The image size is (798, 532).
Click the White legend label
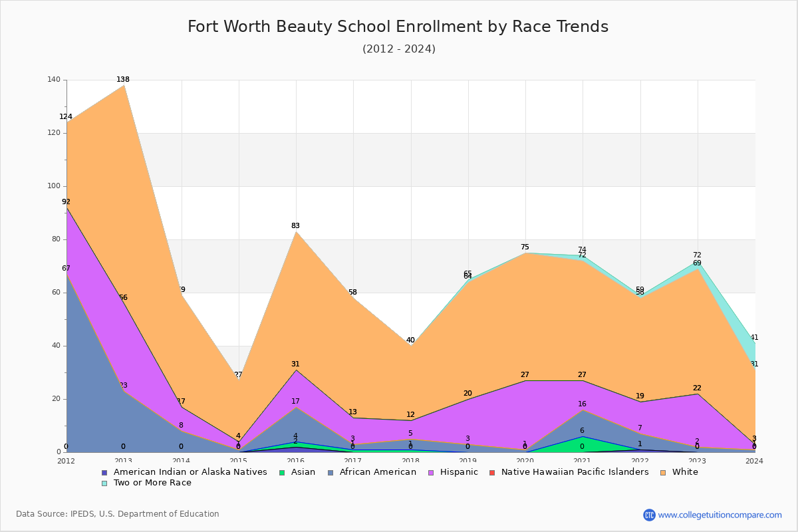(x=685, y=472)
